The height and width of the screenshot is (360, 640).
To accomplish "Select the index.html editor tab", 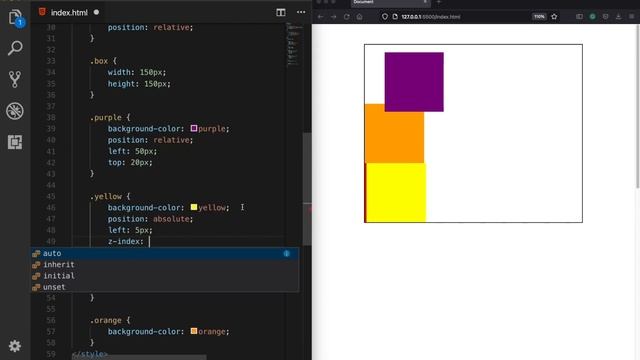I will point(69,13).
